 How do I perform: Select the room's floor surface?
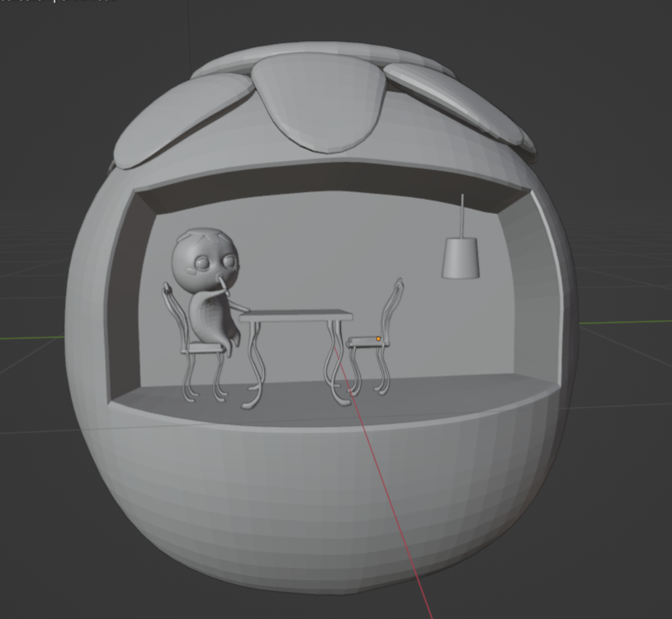click(429, 392)
